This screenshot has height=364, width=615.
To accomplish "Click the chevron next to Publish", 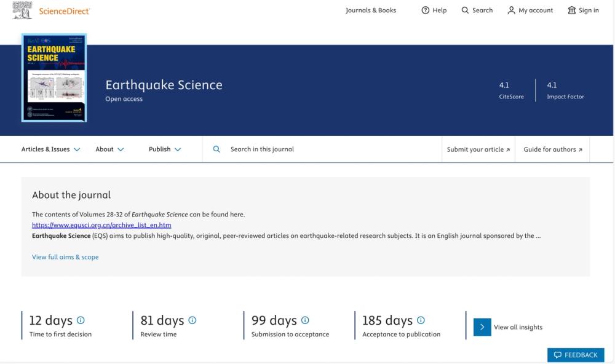I will 178,149.
